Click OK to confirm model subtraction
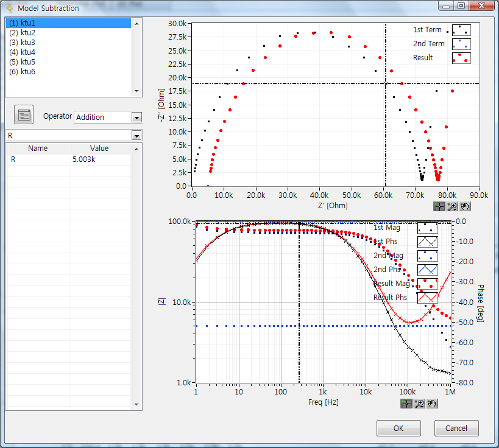The width and height of the screenshot is (499, 448). click(398, 428)
